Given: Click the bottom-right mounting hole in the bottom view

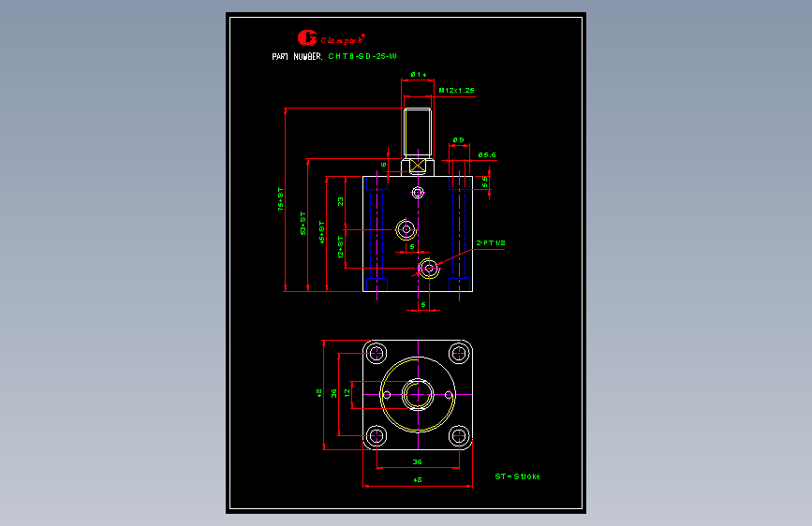Looking at the screenshot, I should [459, 436].
